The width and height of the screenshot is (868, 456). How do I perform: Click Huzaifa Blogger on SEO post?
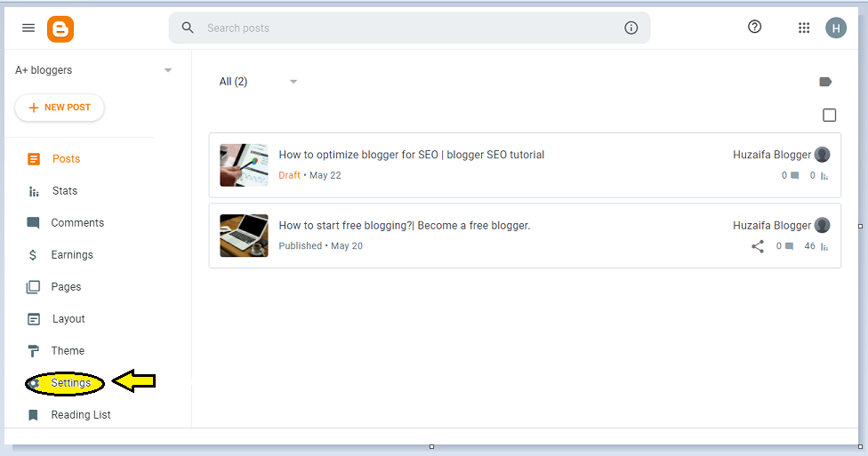tap(772, 155)
